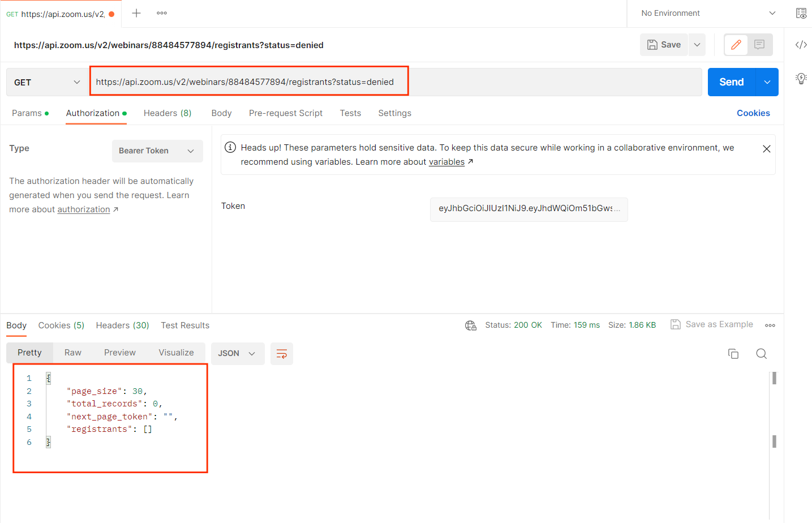Go to the Tests tab
This screenshot has width=812, height=523.
coord(350,113)
